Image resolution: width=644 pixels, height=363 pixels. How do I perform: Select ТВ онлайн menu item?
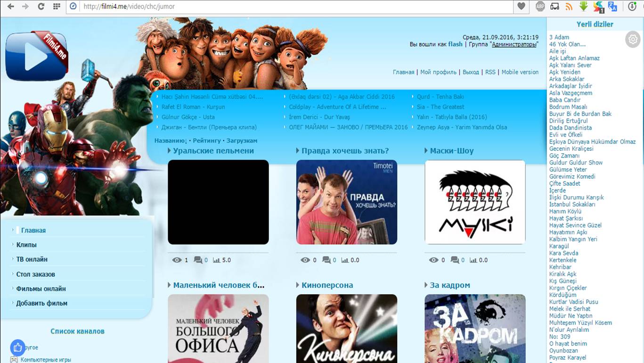pyautogui.click(x=32, y=259)
